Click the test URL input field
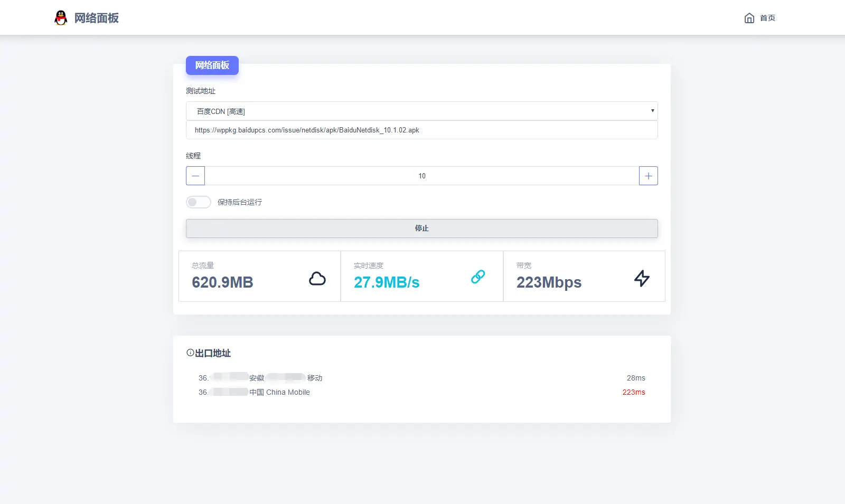Screen dimensions: 845x504 [x=421, y=130]
